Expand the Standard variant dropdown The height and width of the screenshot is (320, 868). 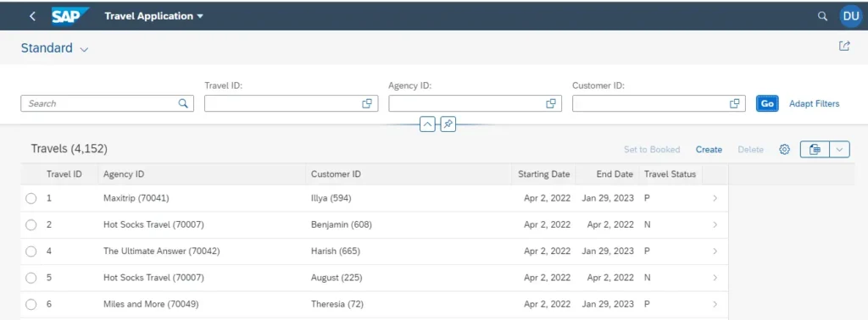84,49
